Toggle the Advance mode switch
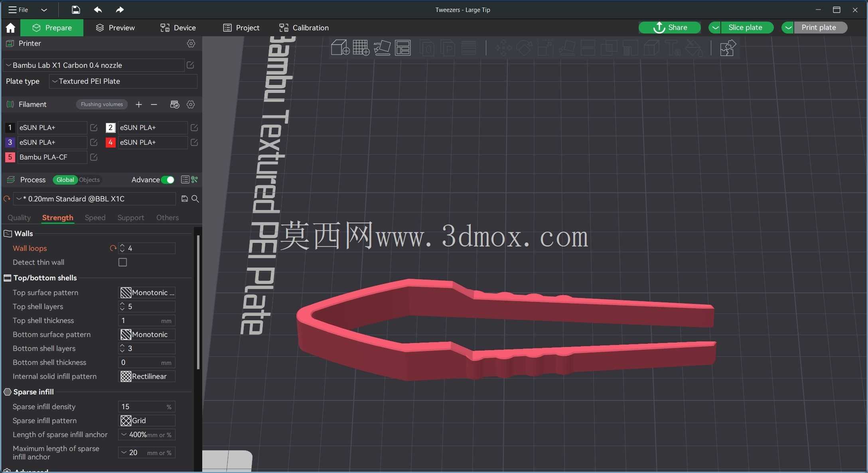This screenshot has width=868, height=473. point(168,180)
